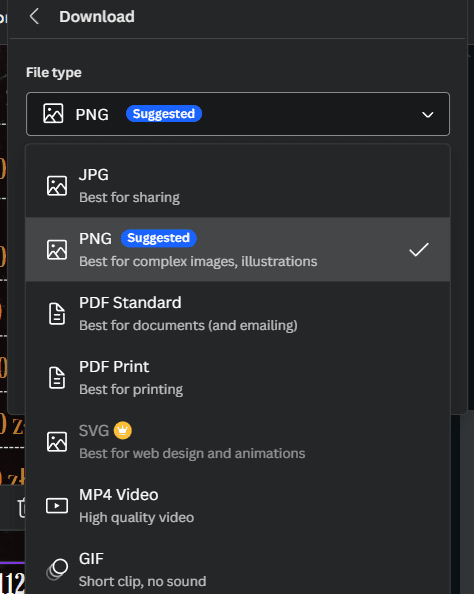Click the trash icon at left edge

tap(22, 508)
